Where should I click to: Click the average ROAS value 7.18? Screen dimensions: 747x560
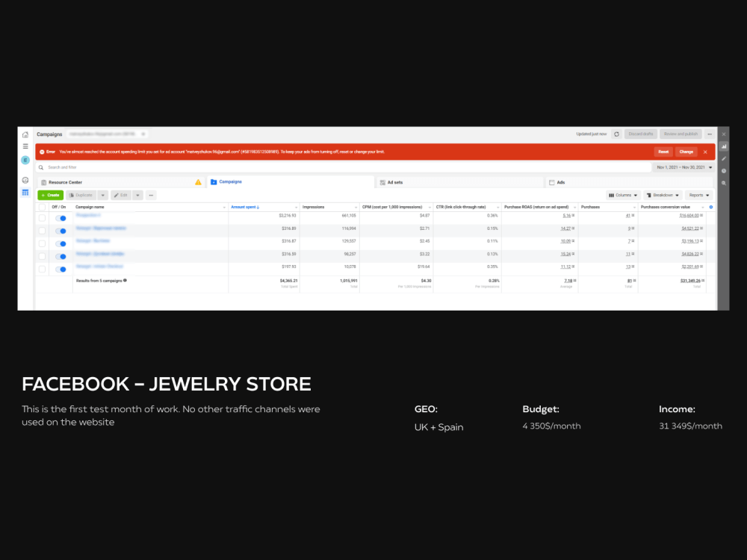tap(568, 281)
